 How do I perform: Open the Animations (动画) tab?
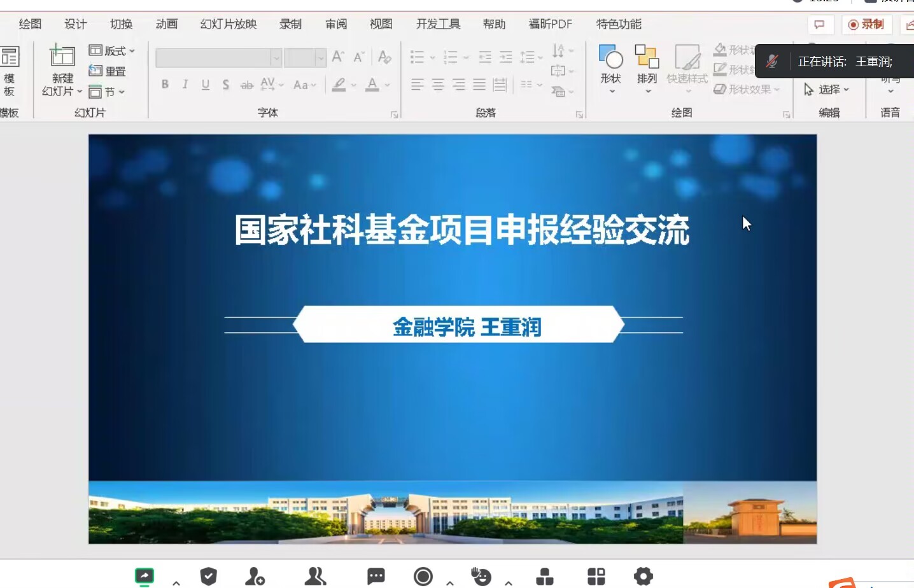167,24
